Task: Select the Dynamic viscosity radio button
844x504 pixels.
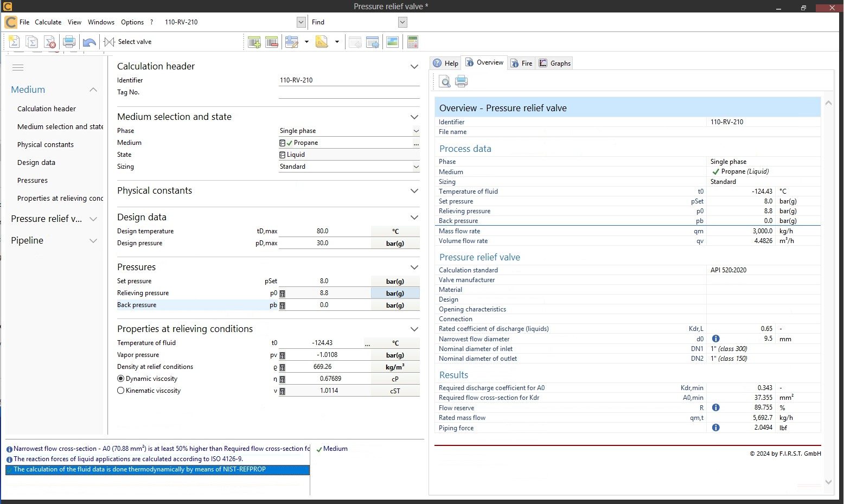Action: [121, 379]
